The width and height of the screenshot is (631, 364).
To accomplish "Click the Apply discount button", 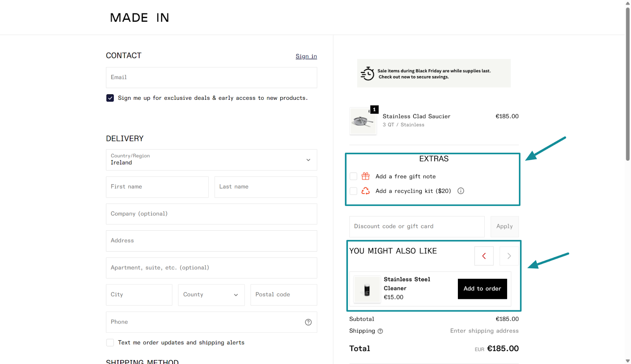I will (x=504, y=226).
